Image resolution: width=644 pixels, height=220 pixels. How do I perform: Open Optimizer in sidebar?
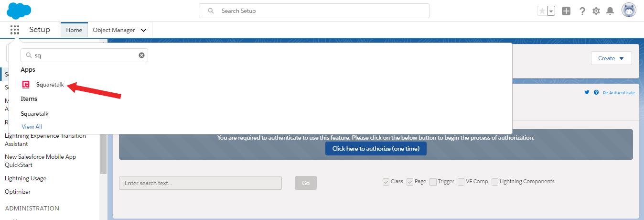18,192
